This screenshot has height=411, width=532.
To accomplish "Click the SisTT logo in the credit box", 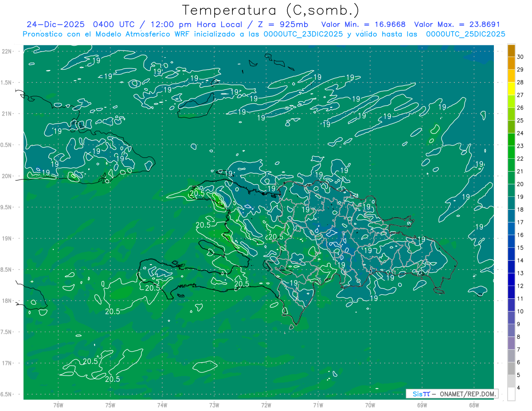I will 421,394.
